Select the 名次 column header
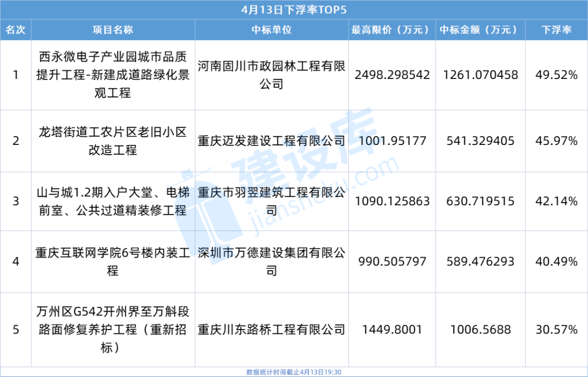This screenshot has width=588, height=377. tap(15, 30)
